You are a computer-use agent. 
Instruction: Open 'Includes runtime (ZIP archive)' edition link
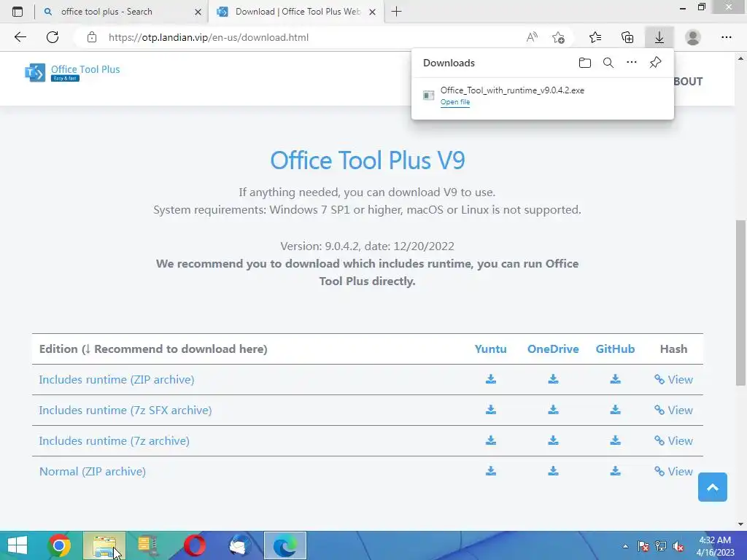[117, 379]
